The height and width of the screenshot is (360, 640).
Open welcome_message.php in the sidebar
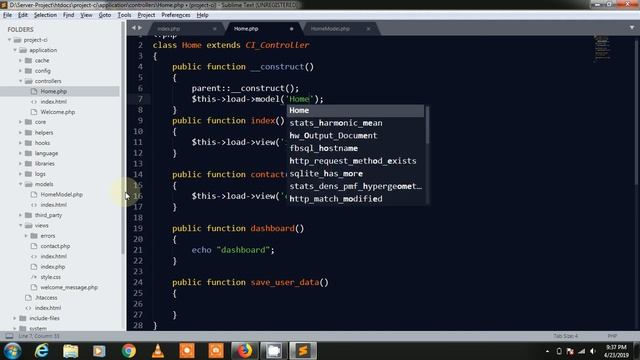tap(69, 287)
